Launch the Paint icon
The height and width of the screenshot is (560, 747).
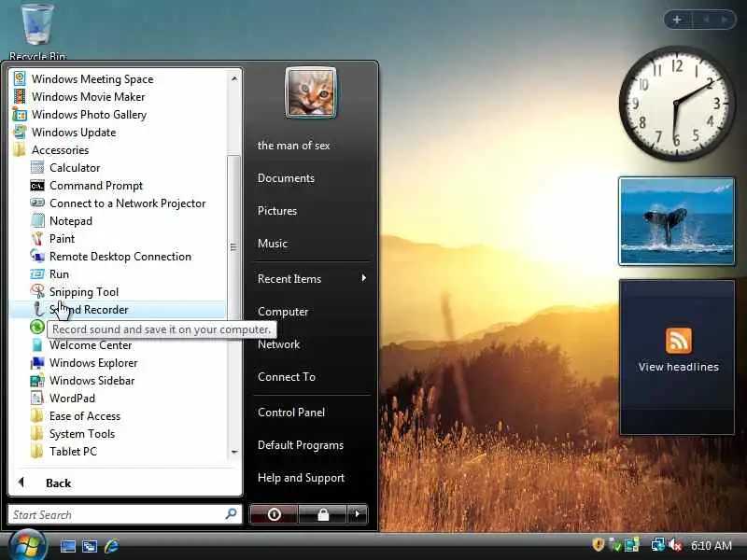point(37,238)
